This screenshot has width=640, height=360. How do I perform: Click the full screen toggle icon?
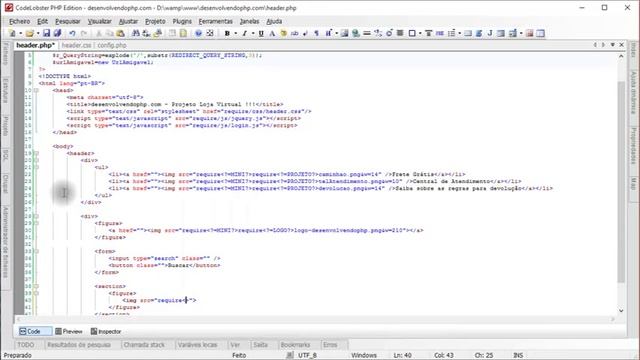[210, 33]
